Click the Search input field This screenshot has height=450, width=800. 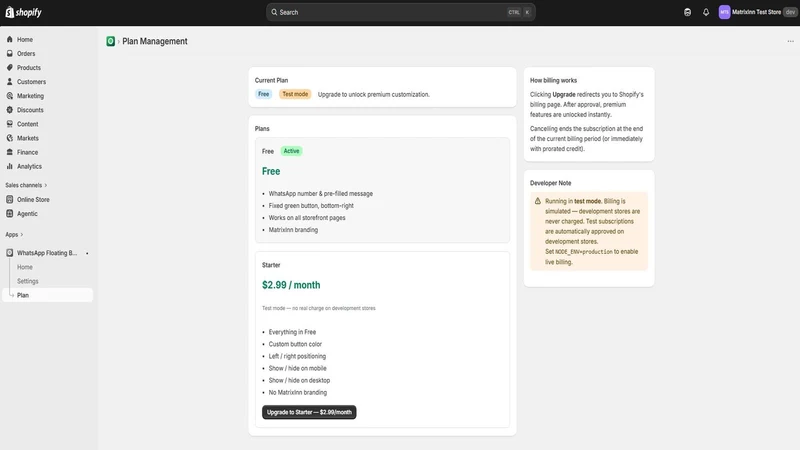click(x=401, y=12)
